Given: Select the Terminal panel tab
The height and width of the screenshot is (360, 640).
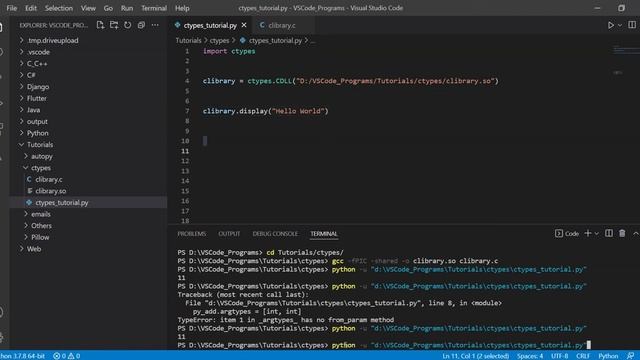Looking at the screenshot, I should (x=324, y=234).
